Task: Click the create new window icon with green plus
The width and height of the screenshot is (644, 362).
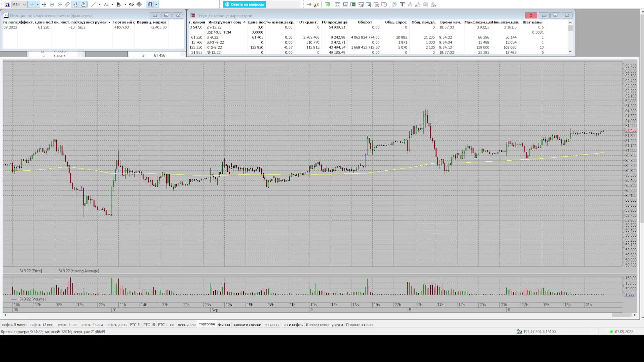Action: [327, 5]
